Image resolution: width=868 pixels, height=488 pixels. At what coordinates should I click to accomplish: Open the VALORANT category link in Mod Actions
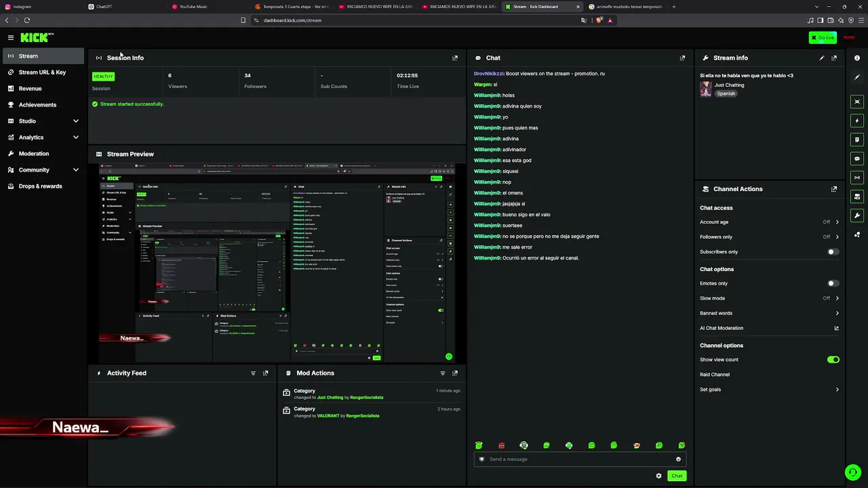[x=329, y=415]
